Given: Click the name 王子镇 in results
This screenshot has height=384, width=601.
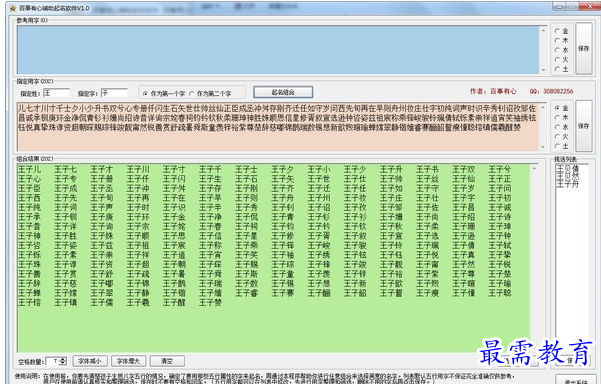Looking at the screenshot, I should [x=66, y=302].
